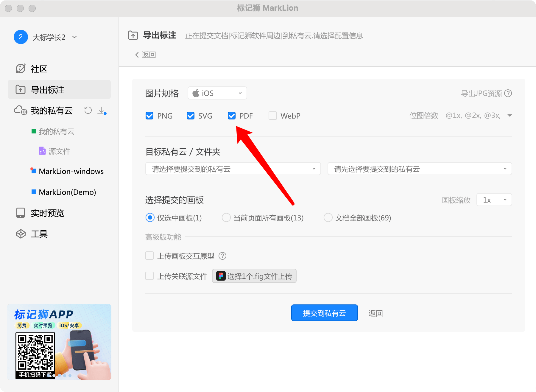
Task: Open the iOS image specification dropdown
Action: click(217, 93)
